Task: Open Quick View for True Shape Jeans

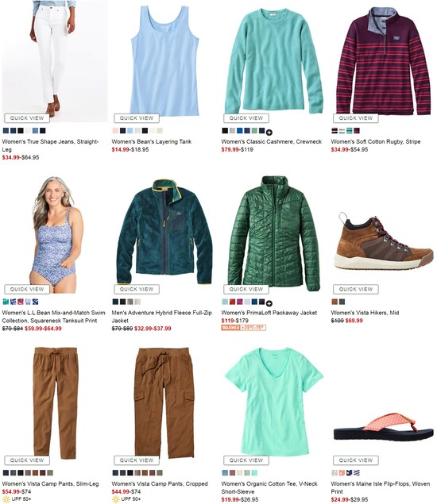Action: point(27,118)
